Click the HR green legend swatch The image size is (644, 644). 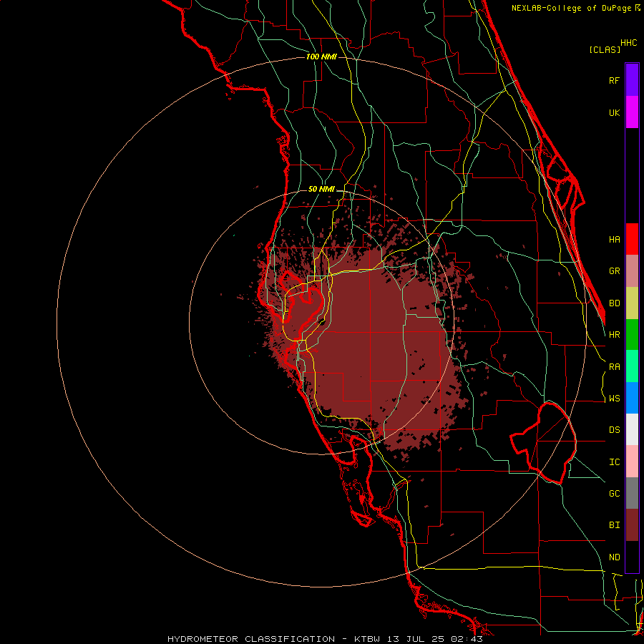(632, 335)
